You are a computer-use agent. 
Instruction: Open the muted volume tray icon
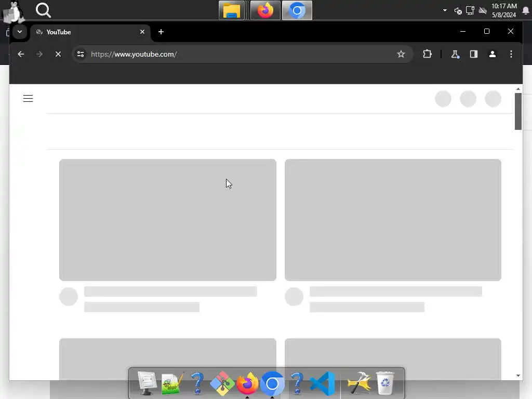point(458,11)
